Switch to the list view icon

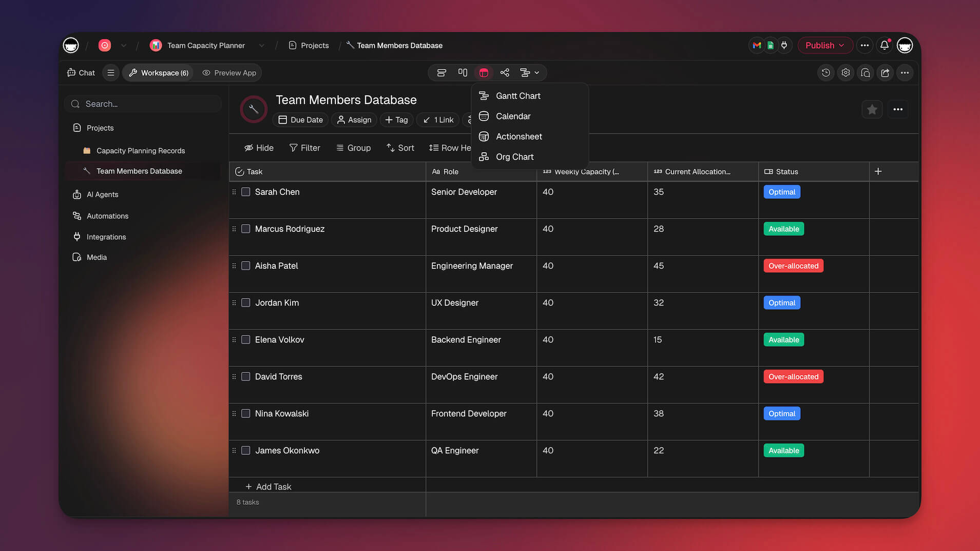pos(441,73)
